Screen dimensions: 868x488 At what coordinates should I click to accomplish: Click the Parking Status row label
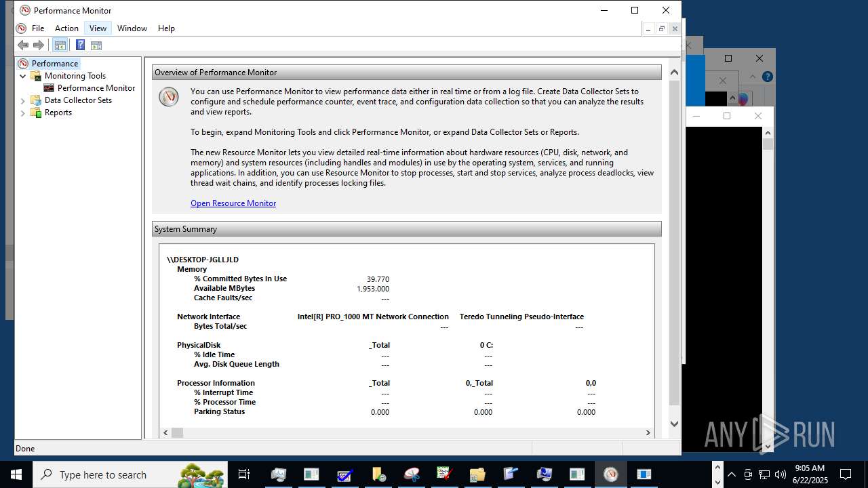coord(219,411)
